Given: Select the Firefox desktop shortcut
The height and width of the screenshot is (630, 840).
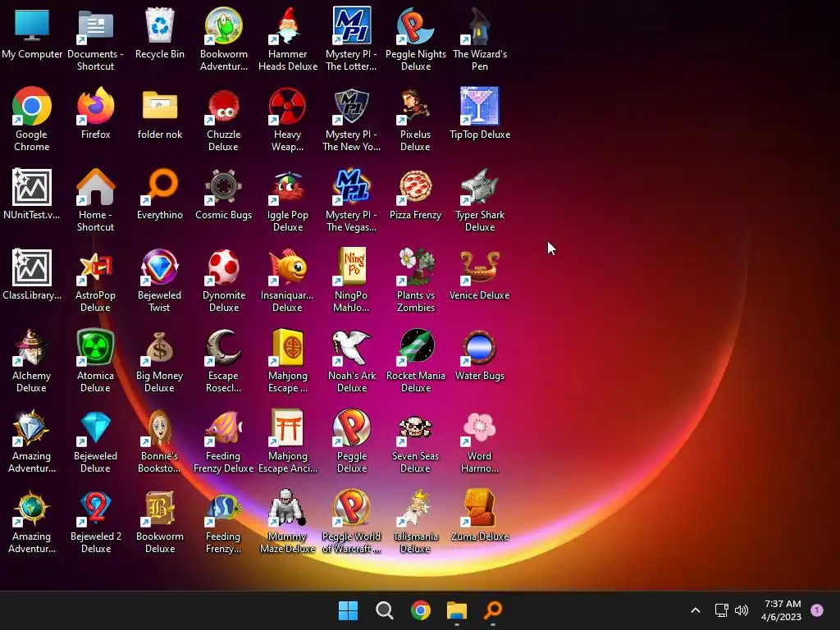Looking at the screenshot, I should 95,106.
